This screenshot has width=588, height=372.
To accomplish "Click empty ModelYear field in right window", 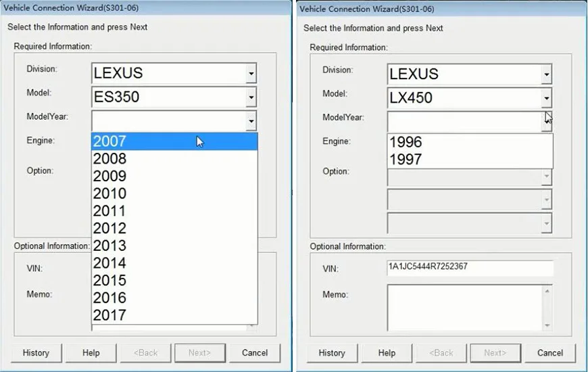I will pos(464,122).
